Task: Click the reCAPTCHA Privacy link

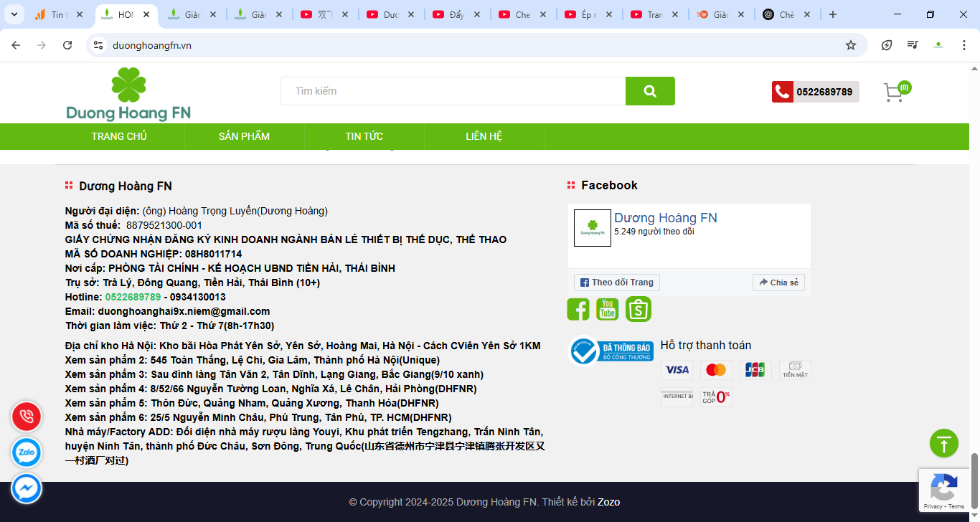Action: (933, 507)
